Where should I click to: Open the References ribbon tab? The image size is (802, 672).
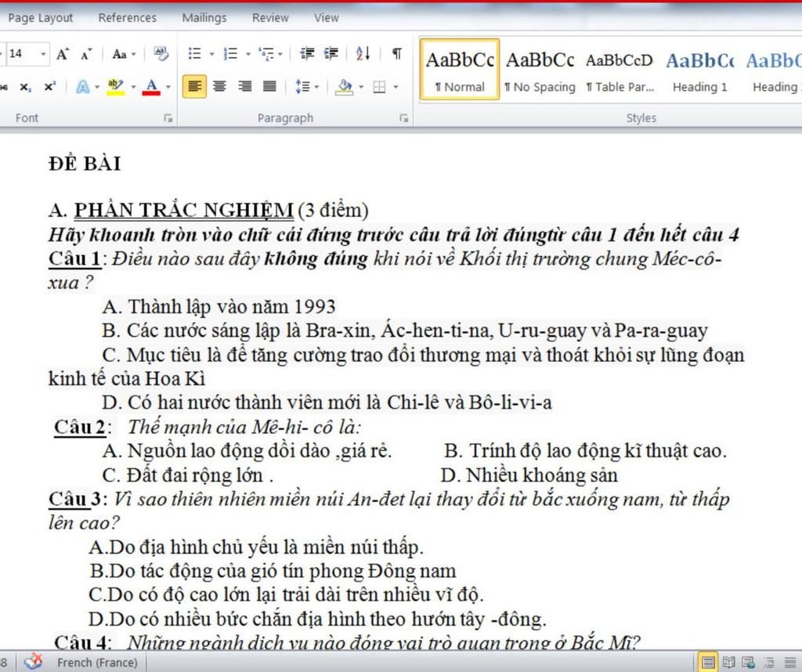click(128, 18)
